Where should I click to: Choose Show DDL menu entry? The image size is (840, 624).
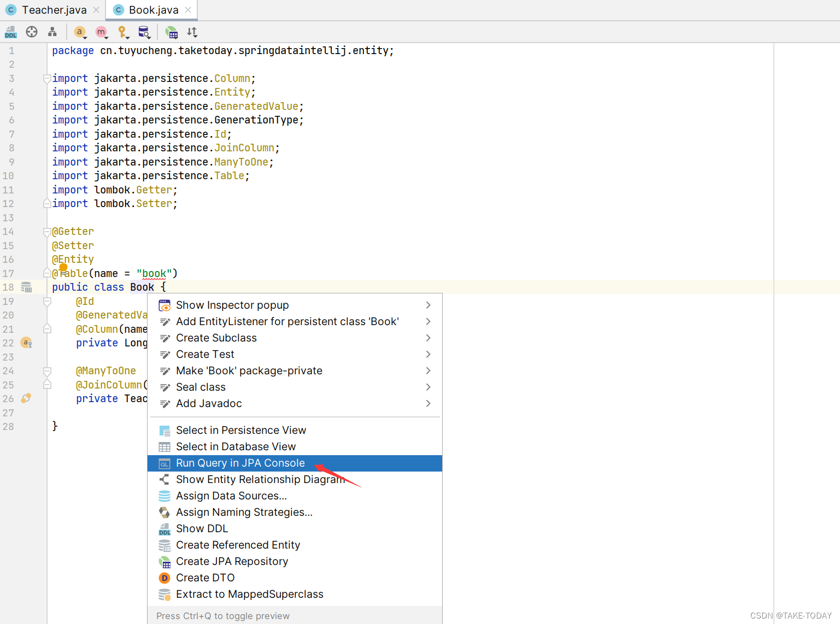tap(295, 528)
